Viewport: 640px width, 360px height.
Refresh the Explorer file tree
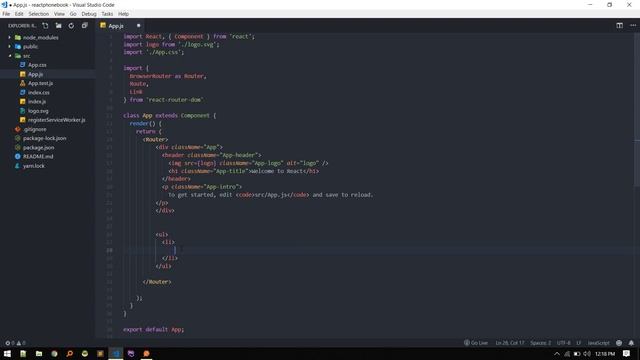[x=71, y=25]
